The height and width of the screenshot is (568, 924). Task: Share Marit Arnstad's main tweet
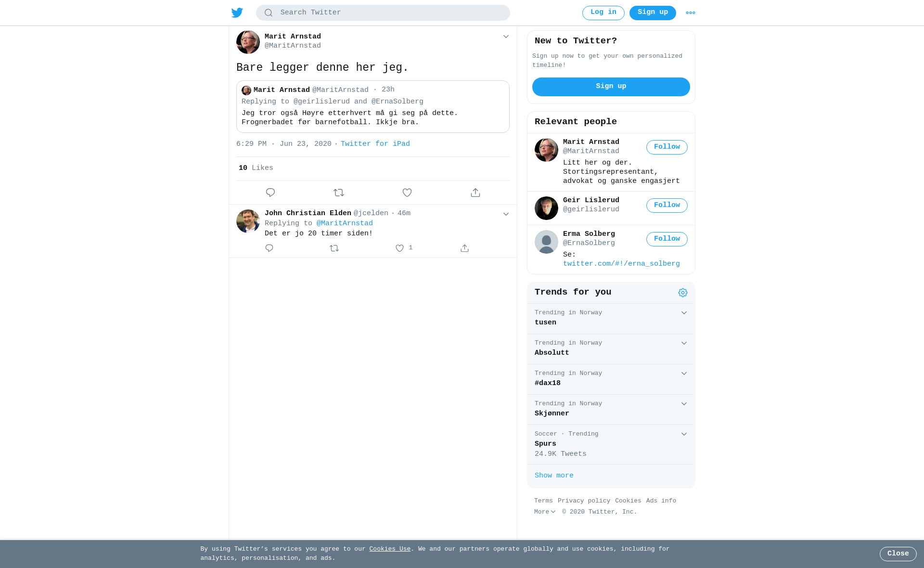pos(475,193)
